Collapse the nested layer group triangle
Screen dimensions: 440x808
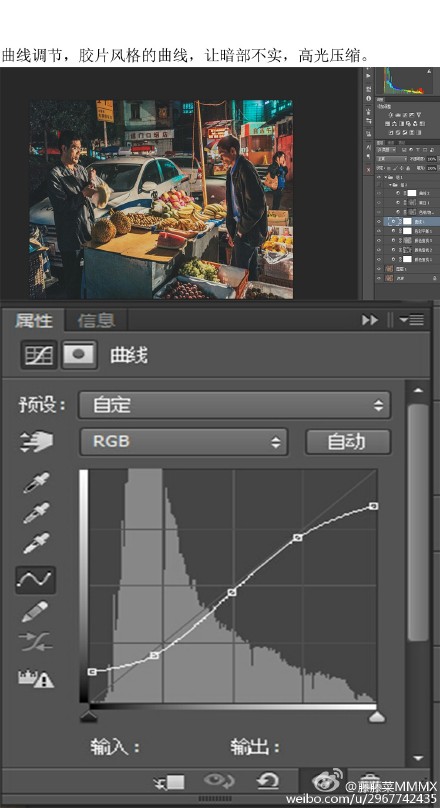click(390, 185)
